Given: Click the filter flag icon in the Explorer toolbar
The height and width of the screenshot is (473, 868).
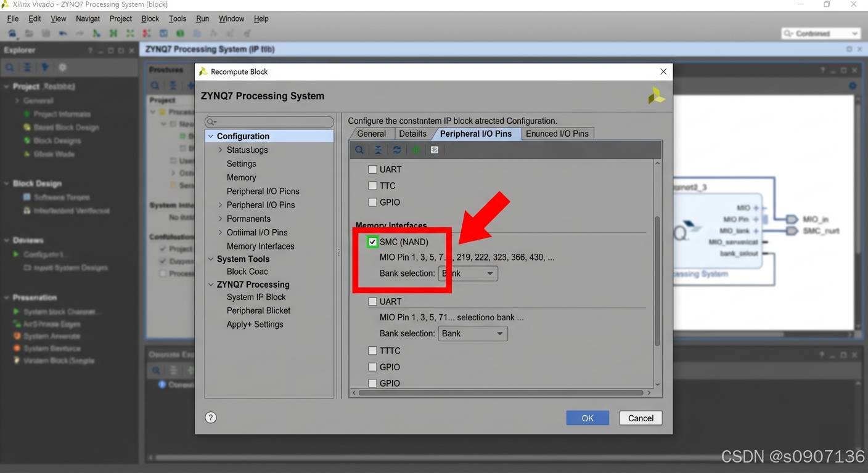Looking at the screenshot, I should [x=45, y=68].
